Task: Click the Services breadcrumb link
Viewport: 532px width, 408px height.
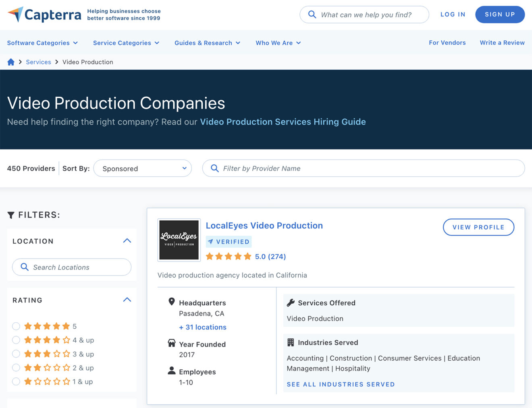Action: point(39,62)
